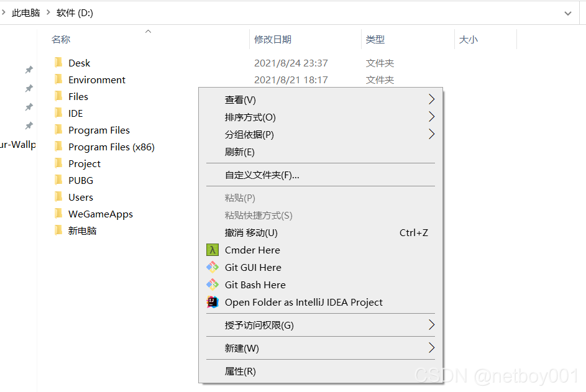The height and width of the screenshot is (392, 586).
Task: Select the Desk folder name
Action: pyautogui.click(x=79, y=63)
